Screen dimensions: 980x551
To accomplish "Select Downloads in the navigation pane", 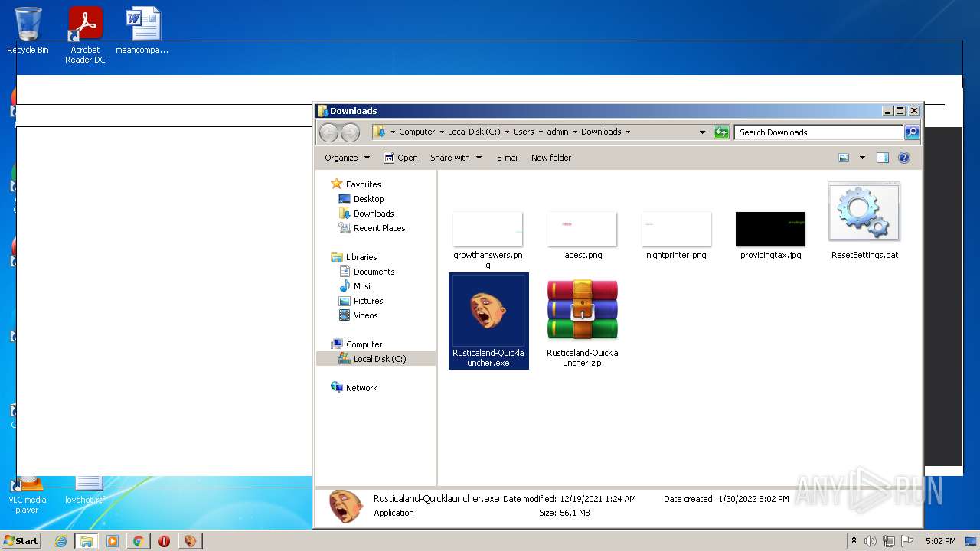I will 374,214.
